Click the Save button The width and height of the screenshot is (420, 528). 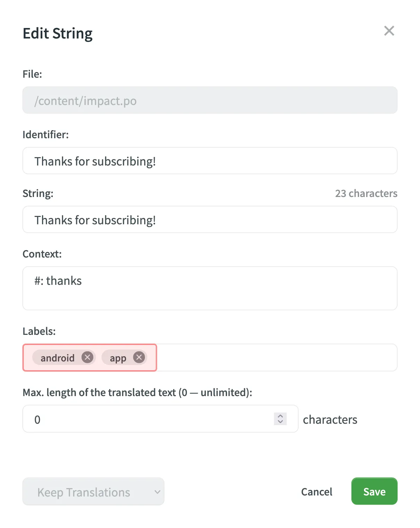[374, 491]
